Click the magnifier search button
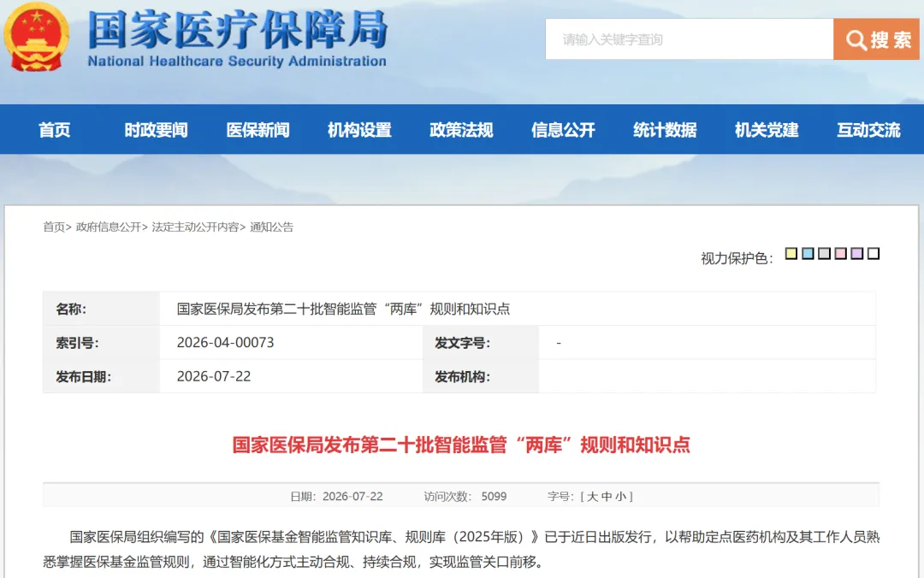This screenshot has width=924, height=578. point(876,39)
